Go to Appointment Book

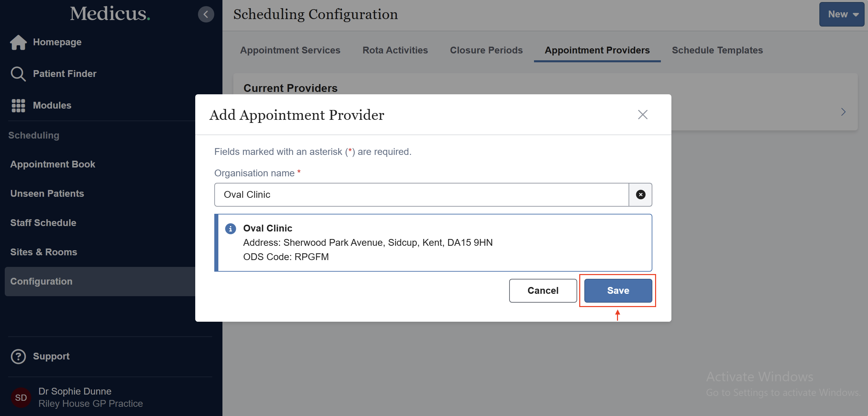point(53,164)
